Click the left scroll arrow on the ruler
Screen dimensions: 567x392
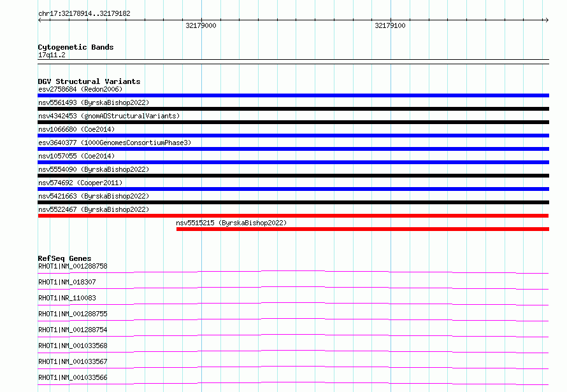tap(40, 20)
